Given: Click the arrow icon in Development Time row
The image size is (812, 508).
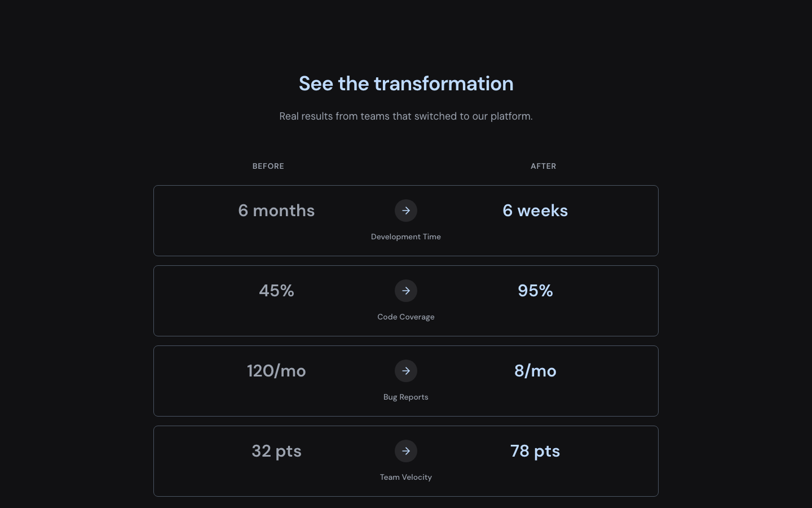Looking at the screenshot, I should (406, 211).
